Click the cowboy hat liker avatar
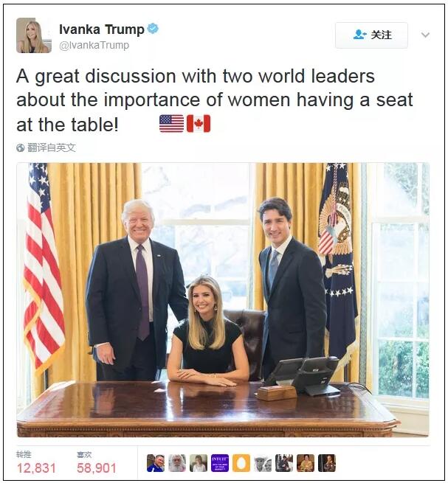 point(263,463)
